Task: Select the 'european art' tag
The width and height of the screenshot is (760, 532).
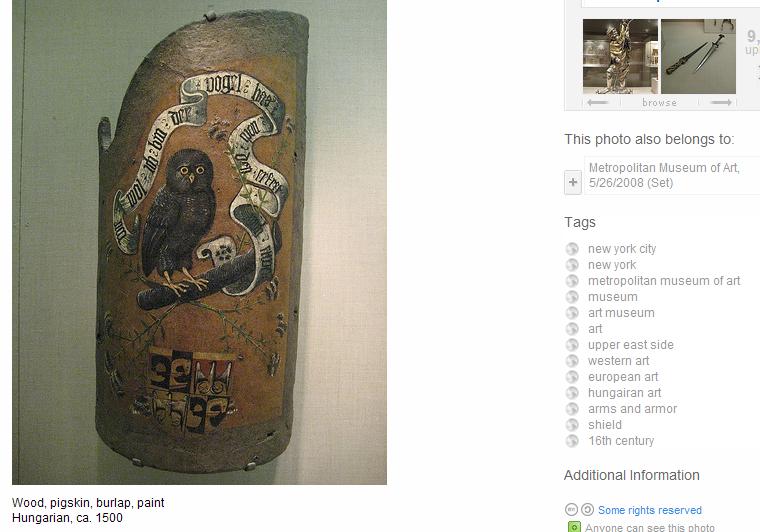Action: click(623, 376)
